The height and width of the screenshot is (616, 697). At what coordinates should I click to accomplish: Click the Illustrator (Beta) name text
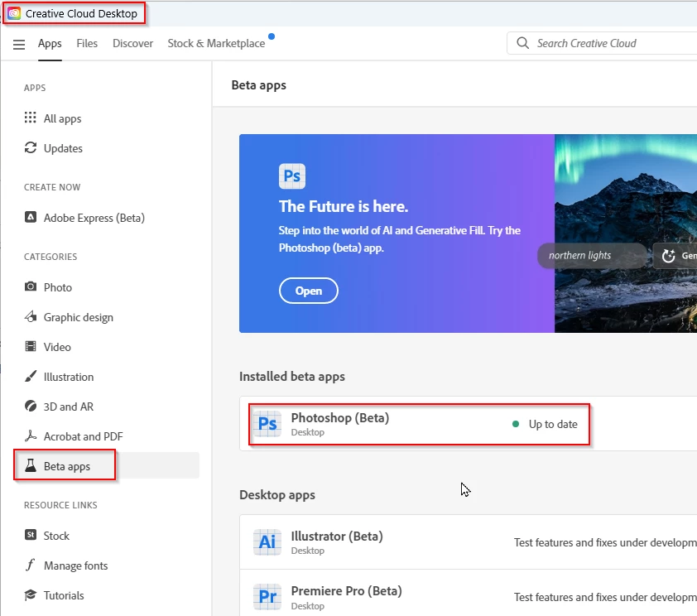click(x=337, y=536)
